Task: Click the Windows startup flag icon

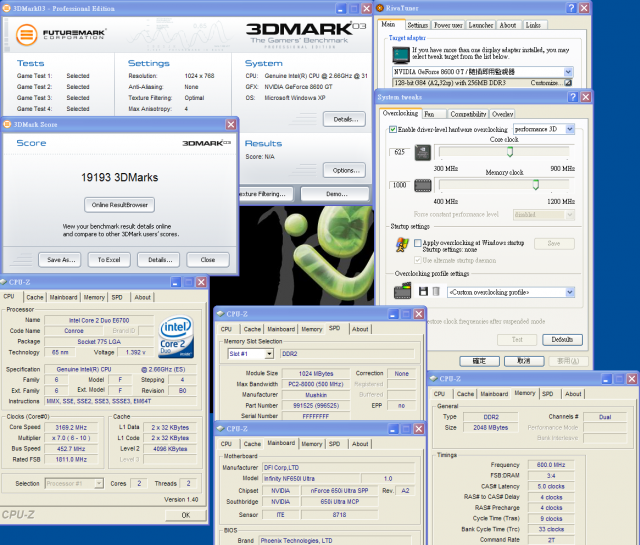Action: click(x=402, y=245)
